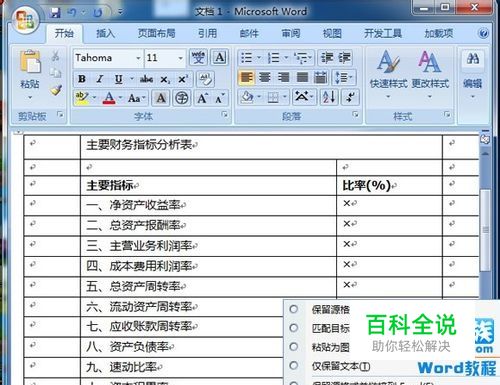
Task: Apply character shading A icon
Action: (x=161, y=98)
